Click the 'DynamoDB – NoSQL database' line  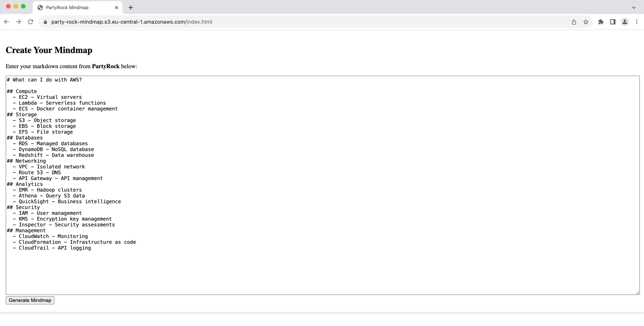tap(53, 149)
